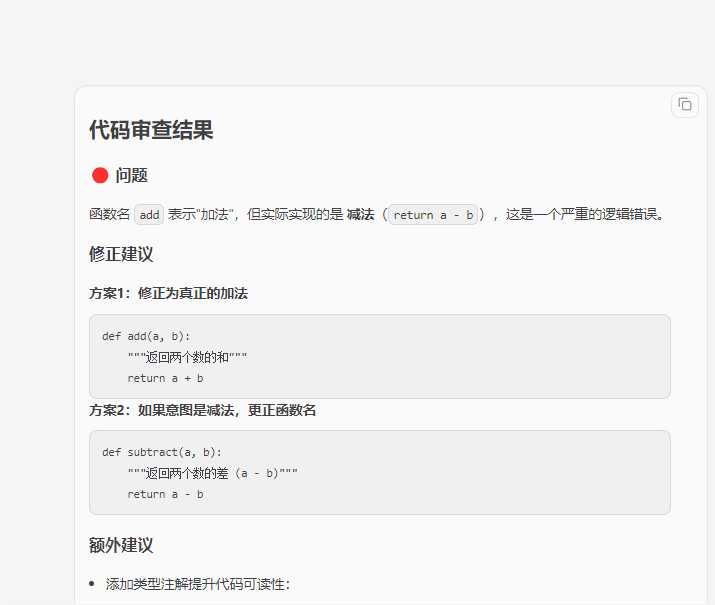Click the docstring 返回两个数的和
Image resolution: width=715 pixels, height=605 pixels.
tap(187, 357)
